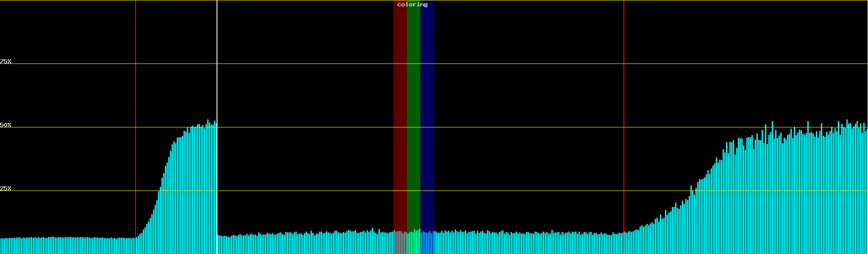The image size is (868, 254).
Task: Click the "coloring" label at top
Action: pyautogui.click(x=412, y=5)
